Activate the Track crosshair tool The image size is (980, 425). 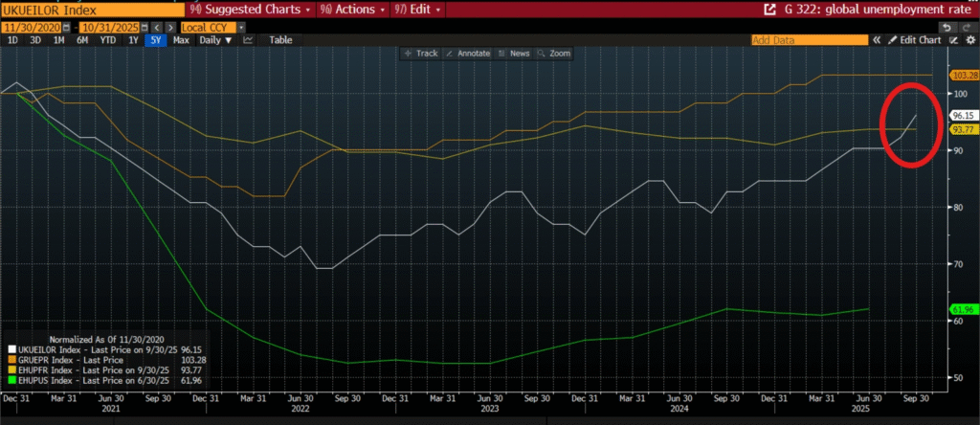[x=421, y=54]
